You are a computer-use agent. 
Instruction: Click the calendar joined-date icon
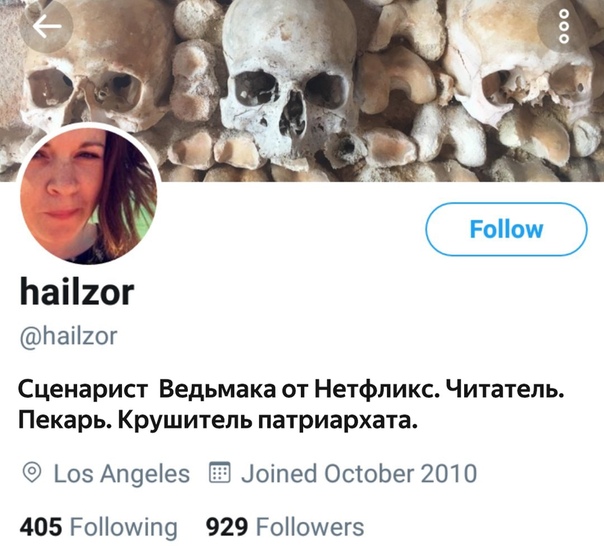pyautogui.click(x=220, y=472)
